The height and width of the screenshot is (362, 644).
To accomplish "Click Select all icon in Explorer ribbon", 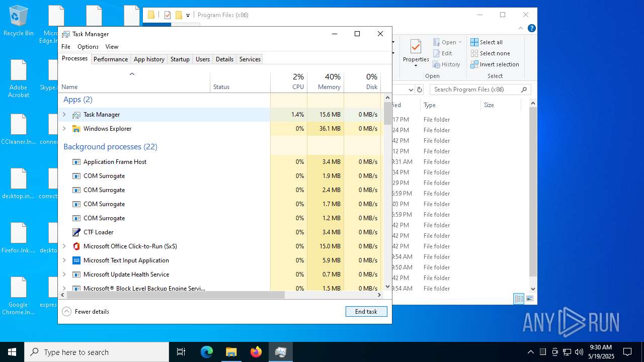I will coord(474,42).
